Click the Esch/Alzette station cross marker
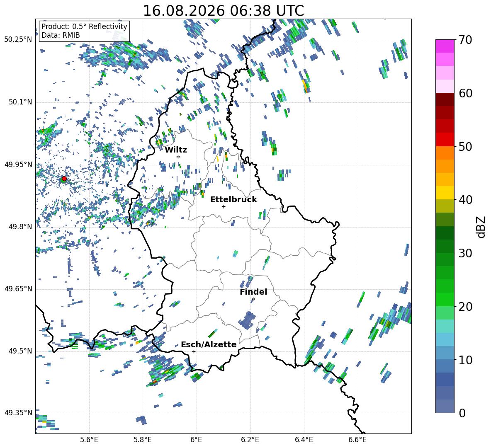Viewport: 491px width, 448px height. (194, 351)
